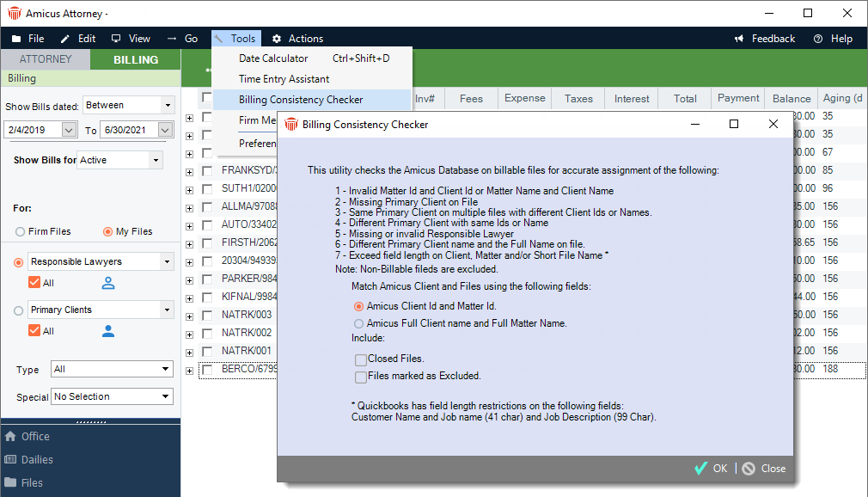
Task: Pick people icon beside Responsible Lawyers All
Action: tap(108, 283)
